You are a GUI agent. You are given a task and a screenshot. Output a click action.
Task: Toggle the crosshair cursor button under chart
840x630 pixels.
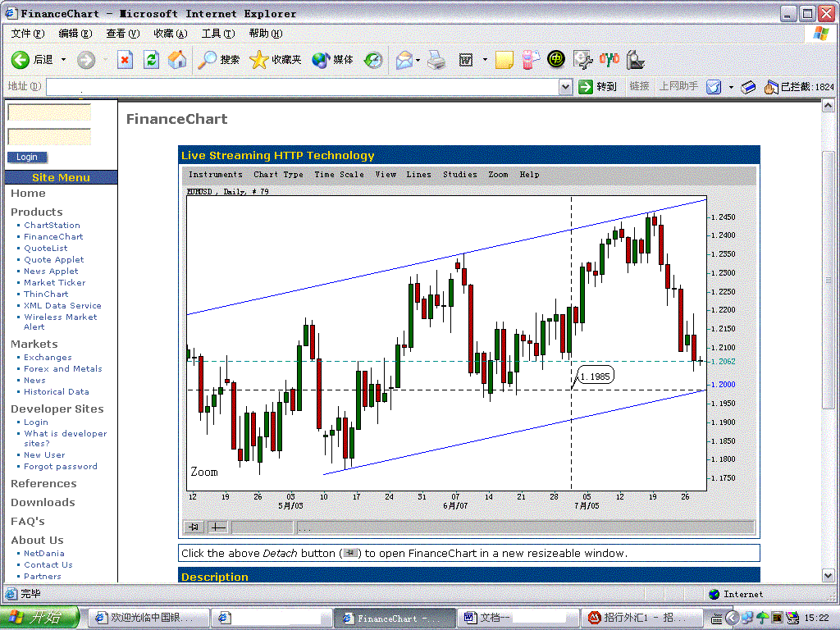[x=217, y=527]
